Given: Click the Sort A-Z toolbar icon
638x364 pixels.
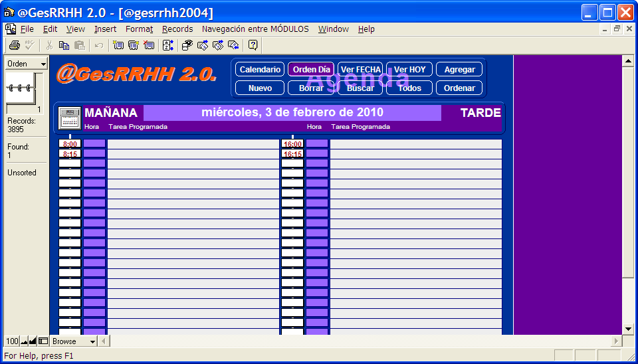Looking at the screenshot, I should 168,45.
